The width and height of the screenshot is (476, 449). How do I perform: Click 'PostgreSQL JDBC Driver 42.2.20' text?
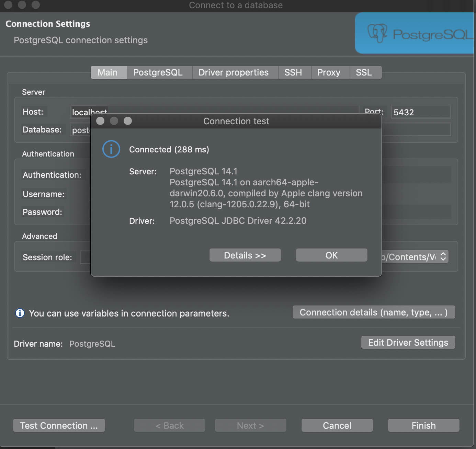click(x=238, y=221)
